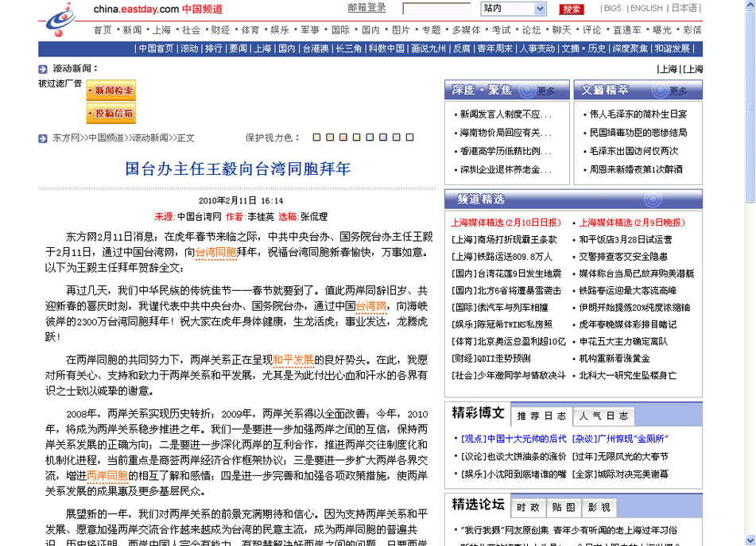This screenshot has width=756, height=546.
Task: Select the 推荐日志 tab
Action: click(x=541, y=416)
